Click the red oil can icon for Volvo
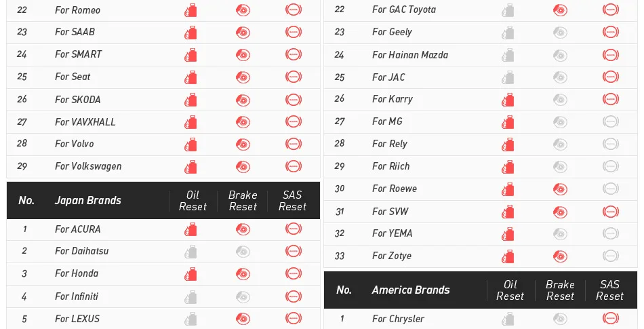This screenshot has width=644, height=329. pos(190,144)
